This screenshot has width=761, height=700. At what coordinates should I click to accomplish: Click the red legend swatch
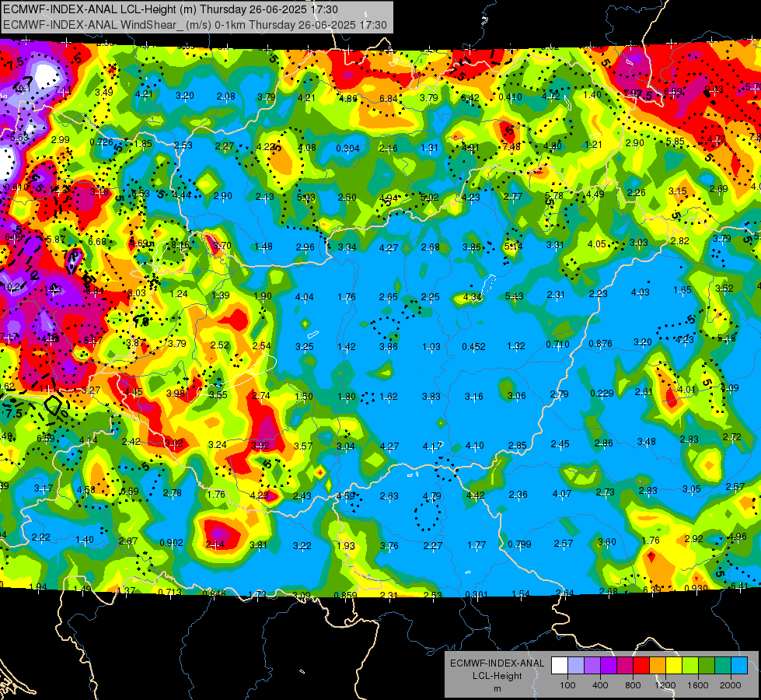(x=641, y=666)
